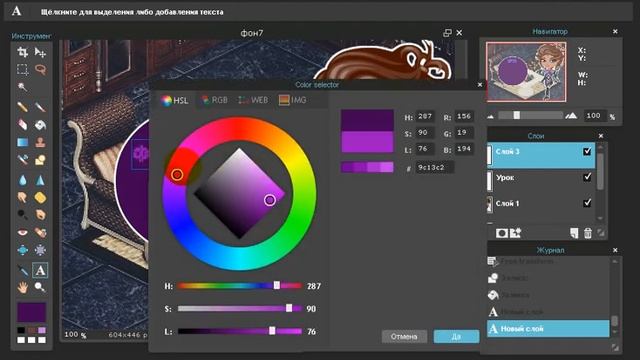Screen dimensions: 640x360
Task: Select the Hand pan tool
Action: pos(22,287)
